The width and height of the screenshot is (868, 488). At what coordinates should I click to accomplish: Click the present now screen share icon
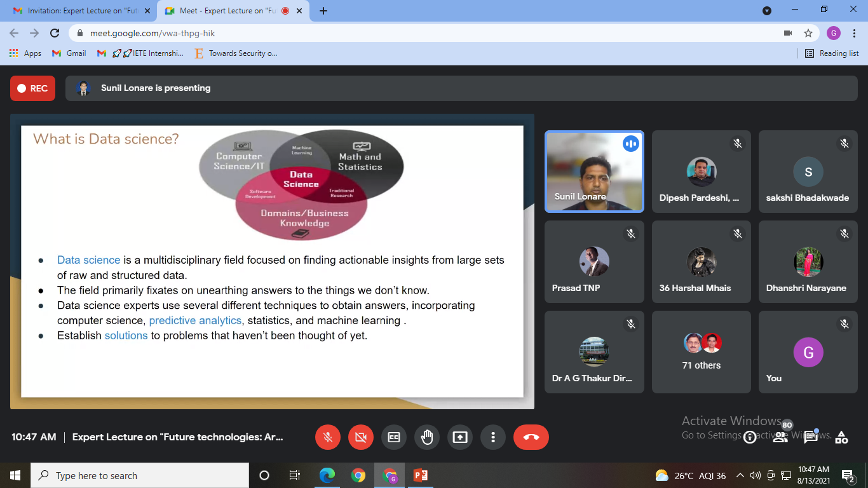pos(460,437)
